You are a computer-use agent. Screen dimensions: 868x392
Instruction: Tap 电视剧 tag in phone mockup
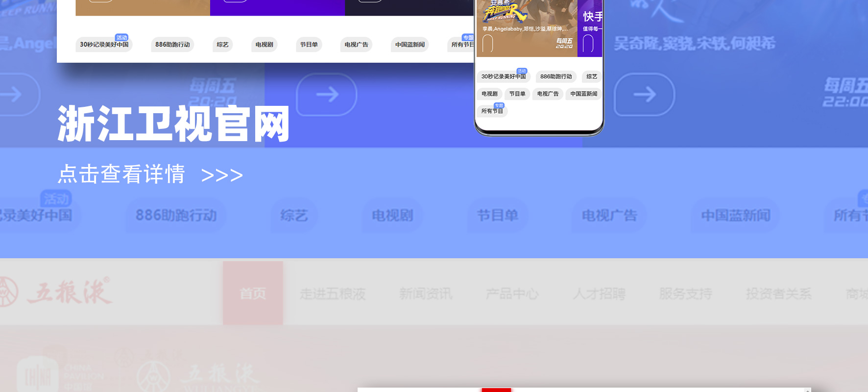(x=489, y=94)
